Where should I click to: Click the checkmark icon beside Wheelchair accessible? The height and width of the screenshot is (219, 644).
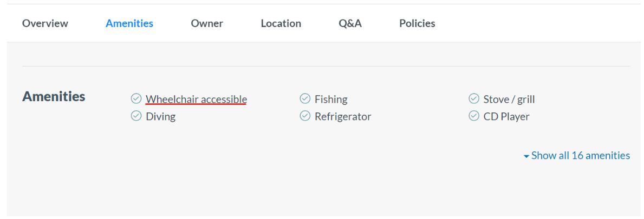136,98
